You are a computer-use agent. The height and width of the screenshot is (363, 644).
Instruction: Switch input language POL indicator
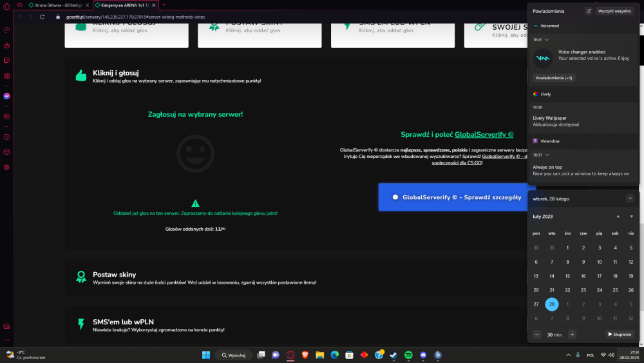591,355
